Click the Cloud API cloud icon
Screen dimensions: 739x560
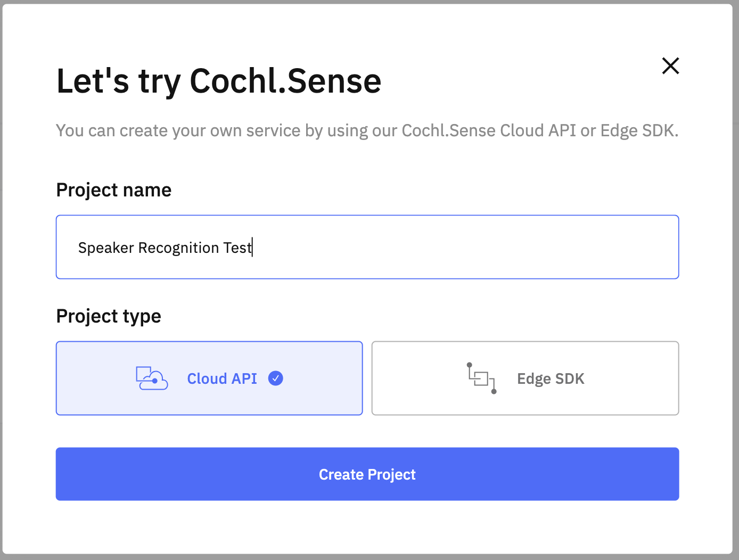152,378
